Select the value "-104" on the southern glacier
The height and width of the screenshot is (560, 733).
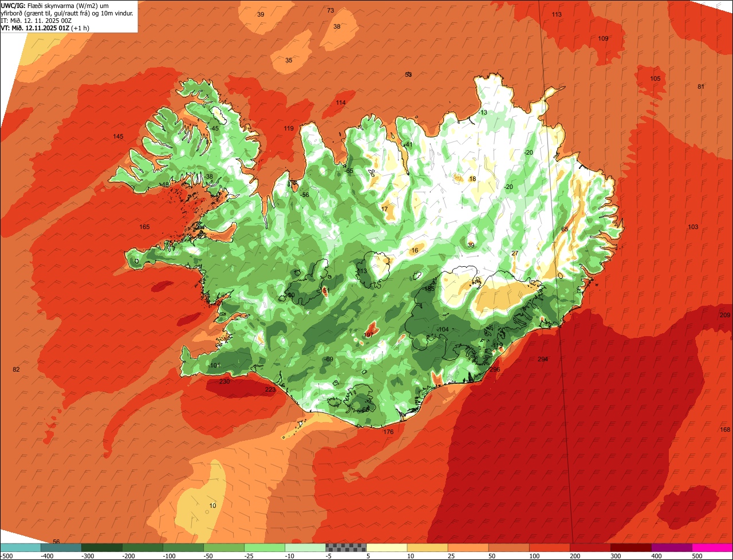(x=443, y=329)
